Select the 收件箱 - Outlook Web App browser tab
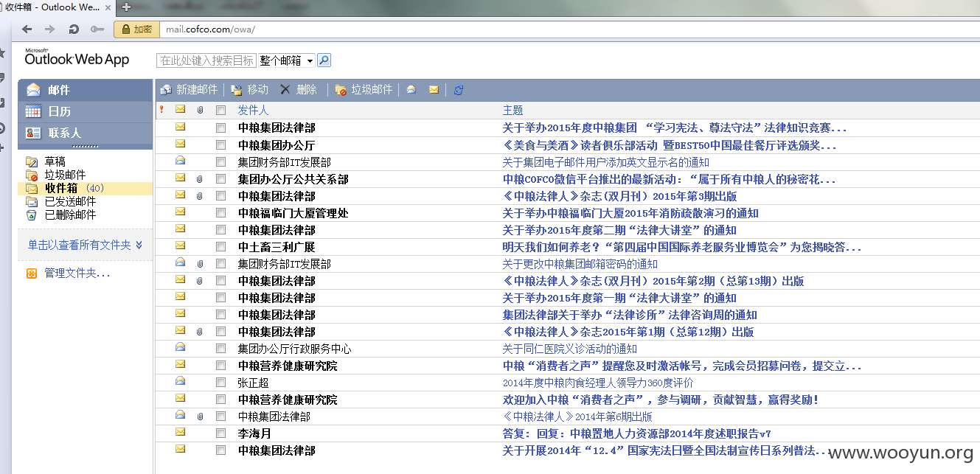This screenshot has height=474, width=980. (52, 7)
